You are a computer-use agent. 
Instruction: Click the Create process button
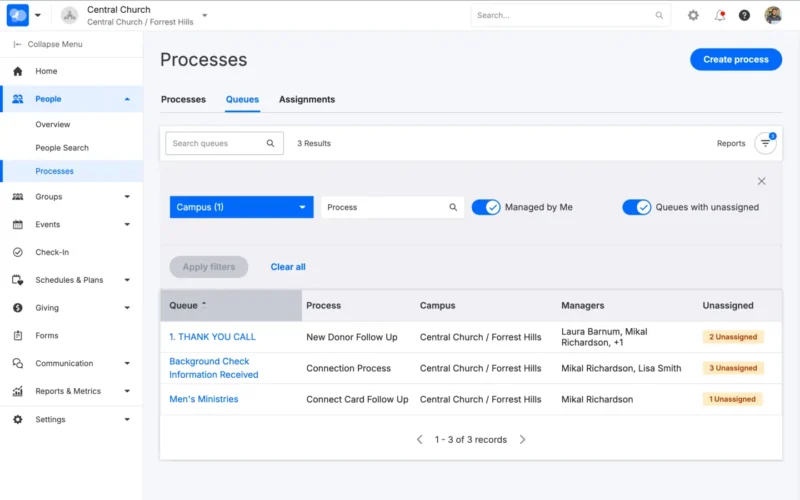(736, 59)
